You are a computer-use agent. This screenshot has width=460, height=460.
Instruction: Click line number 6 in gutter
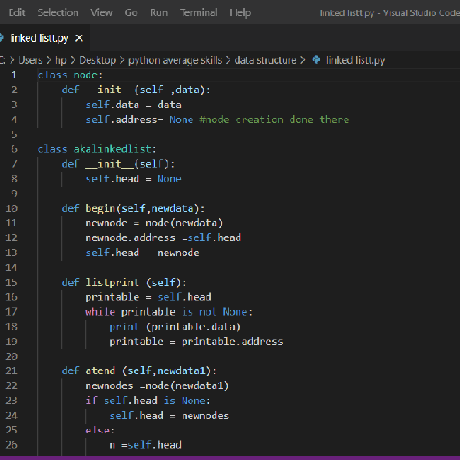[x=14, y=149]
